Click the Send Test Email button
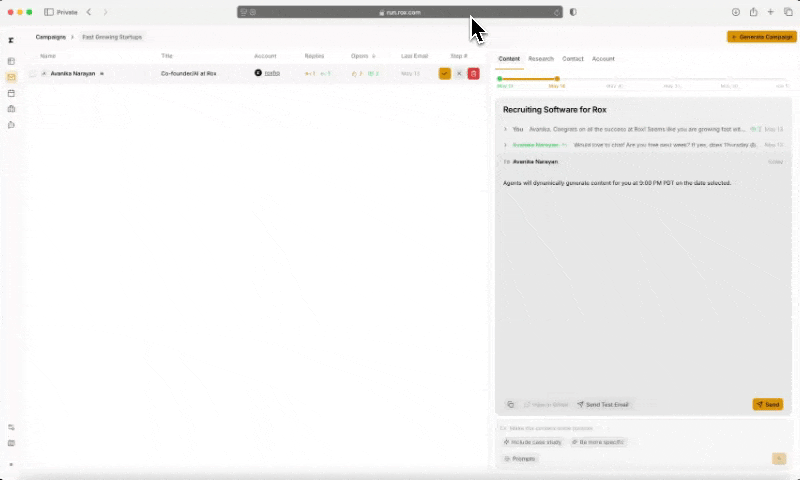800x480 pixels. 603,404
